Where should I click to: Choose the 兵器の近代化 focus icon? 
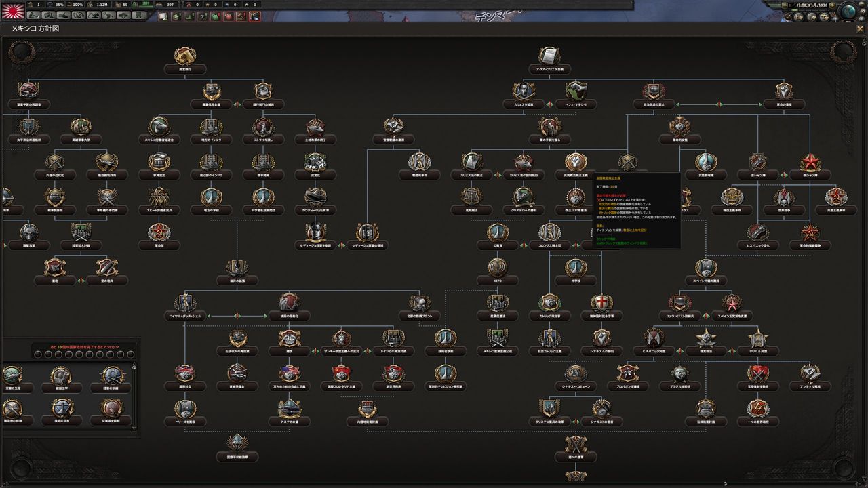(x=55, y=161)
